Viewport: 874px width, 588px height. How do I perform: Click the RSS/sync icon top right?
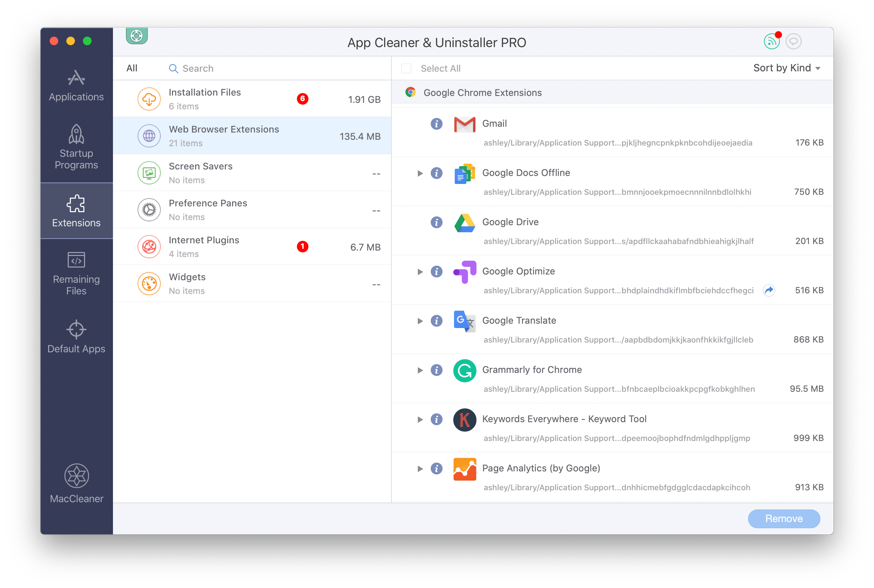pos(772,41)
